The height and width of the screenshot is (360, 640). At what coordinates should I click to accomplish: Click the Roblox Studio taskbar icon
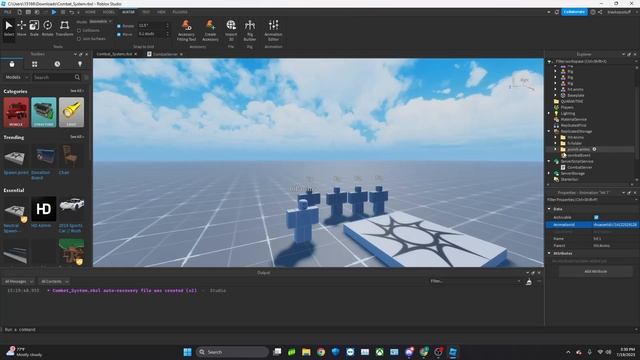[x=453, y=352]
